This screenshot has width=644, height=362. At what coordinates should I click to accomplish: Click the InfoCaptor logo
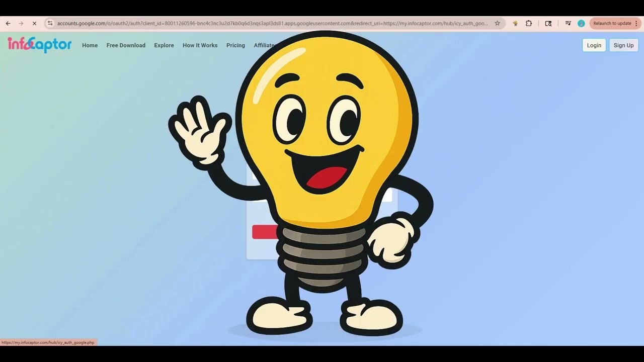click(39, 45)
